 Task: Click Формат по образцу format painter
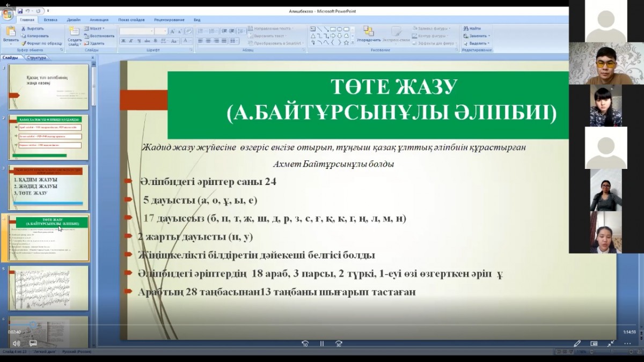42,43
